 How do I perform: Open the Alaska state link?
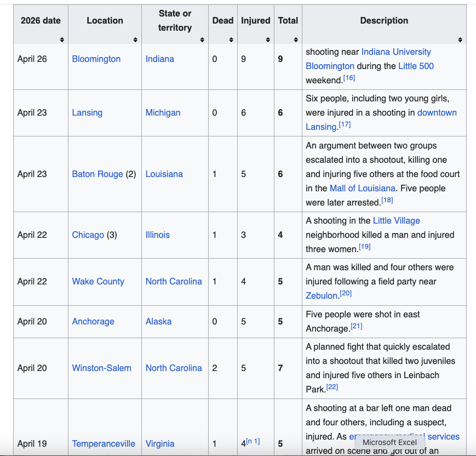tap(158, 321)
